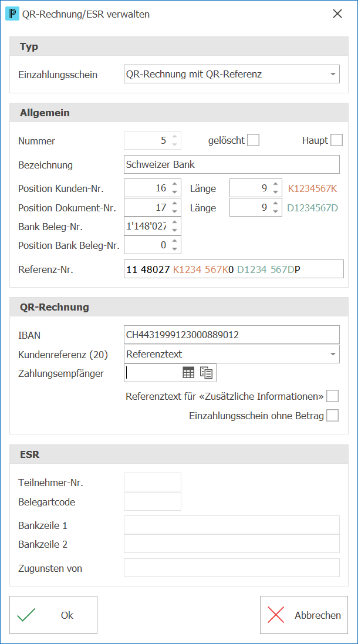Decrease Position Dokument-Nr. value
The image size is (358, 644).
point(174,211)
